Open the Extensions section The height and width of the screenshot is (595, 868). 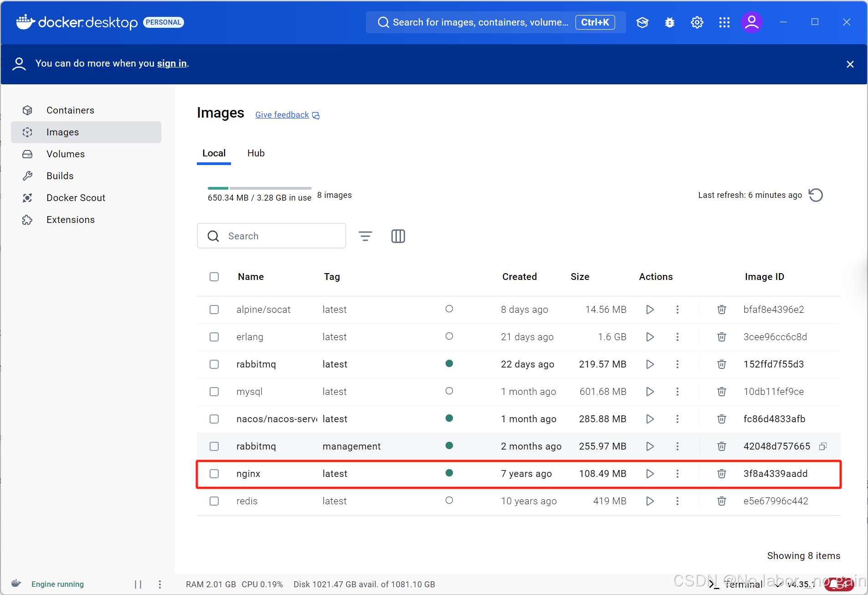[x=70, y=219]
